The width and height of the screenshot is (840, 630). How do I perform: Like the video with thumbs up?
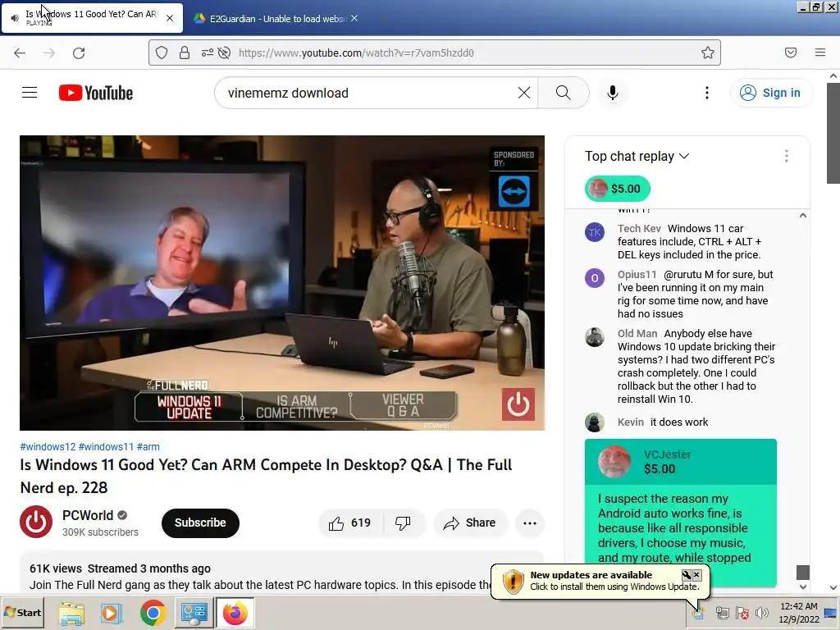click(x=350, y=523)
